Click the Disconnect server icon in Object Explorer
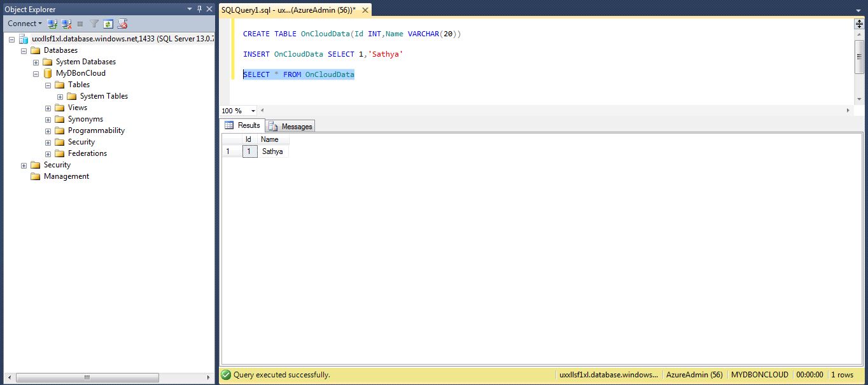This screenshot has width=868, height=385. (x=66, y=24)
